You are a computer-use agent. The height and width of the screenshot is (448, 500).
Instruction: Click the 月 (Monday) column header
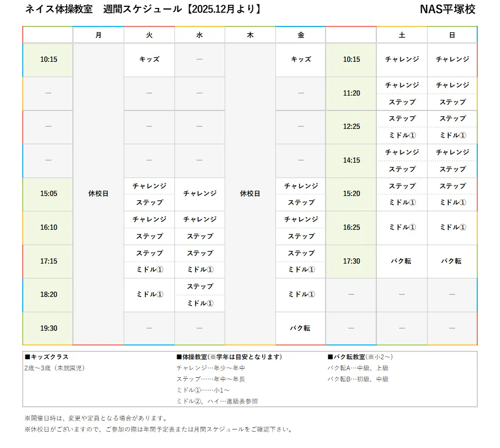tap(98, 35)
